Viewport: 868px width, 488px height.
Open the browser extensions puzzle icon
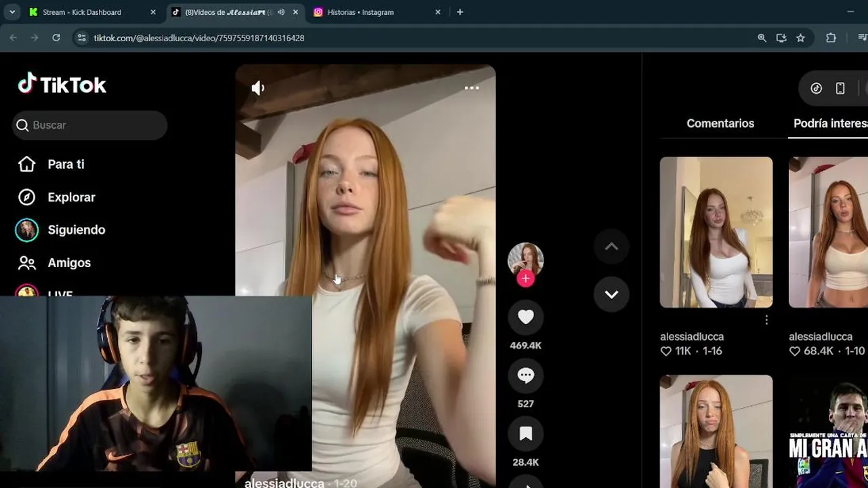pyautogui.click(x=831, y=38)
